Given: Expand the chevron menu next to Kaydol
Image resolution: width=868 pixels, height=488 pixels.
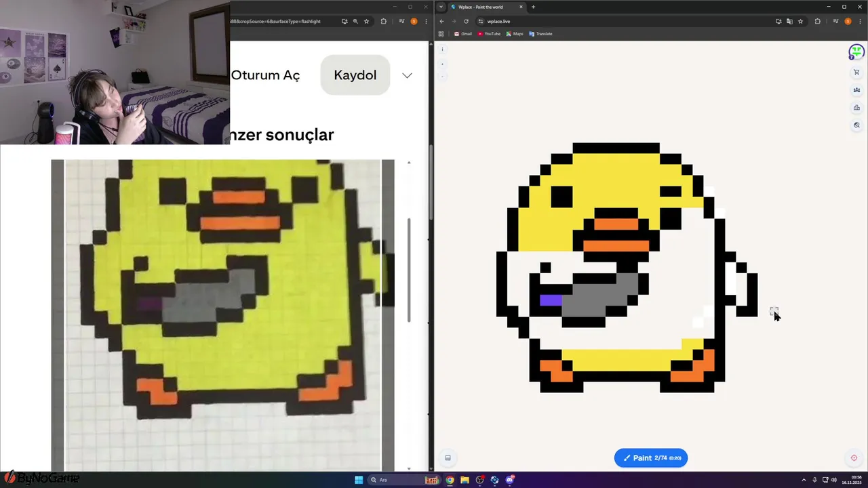Looking at the screenshot, I should coord(407,75).
